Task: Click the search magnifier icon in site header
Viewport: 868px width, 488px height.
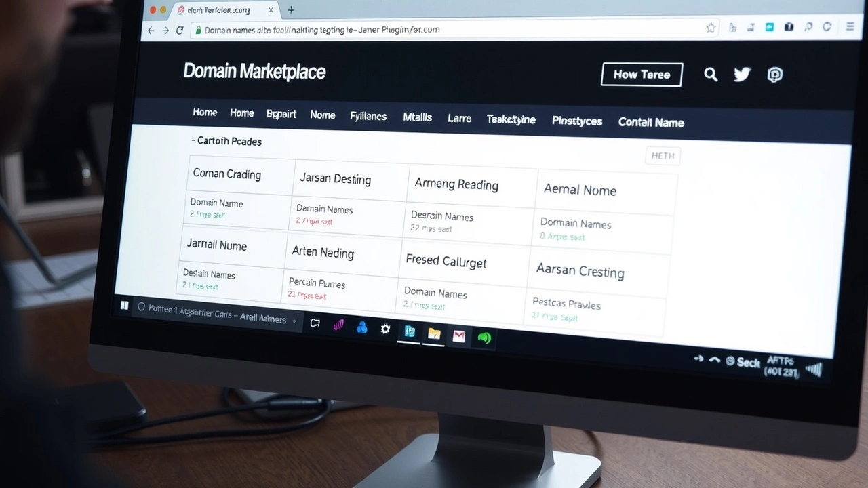Action: pyautogui.click(x=711, y=75)
